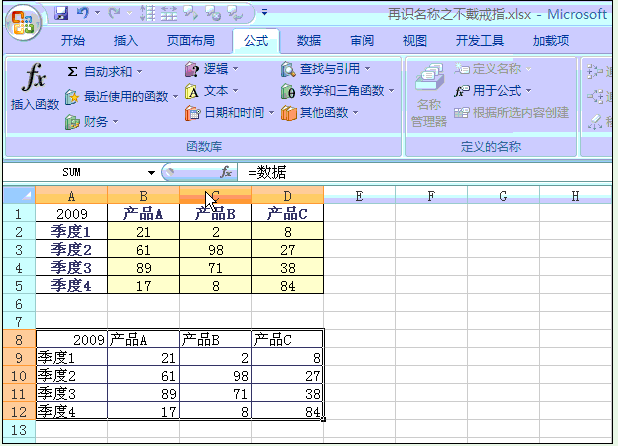Click the formula bar fx icon
This screenshot has height=446, width=618.
tap(226, 172)
